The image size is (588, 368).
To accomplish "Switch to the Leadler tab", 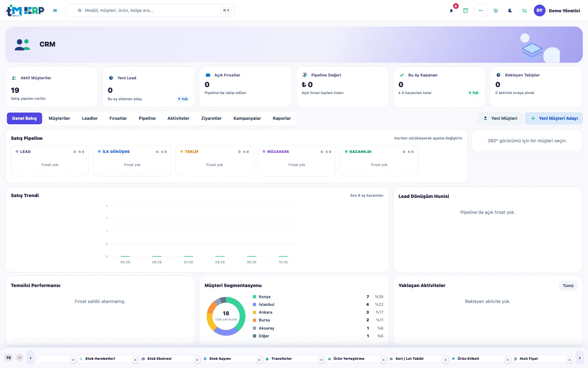I will [x=90, y=119].
